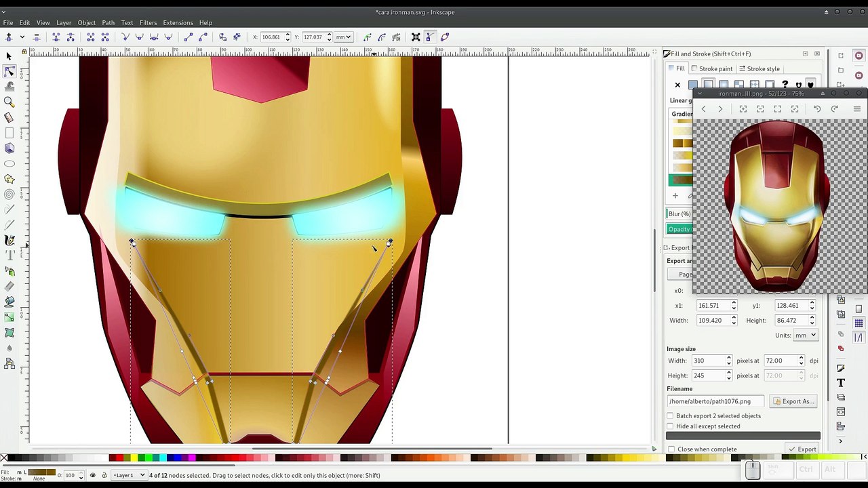Toggle layer visibility eye in status bar
Image resolution: width=868 pixels, height=488 pixels.
(x=93, y=475)
